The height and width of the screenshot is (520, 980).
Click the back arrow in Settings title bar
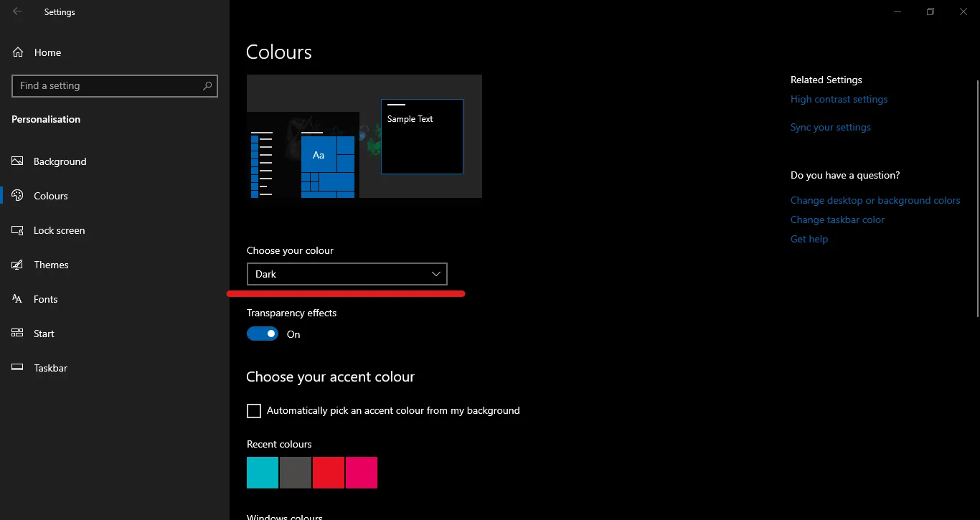point(17,11)
